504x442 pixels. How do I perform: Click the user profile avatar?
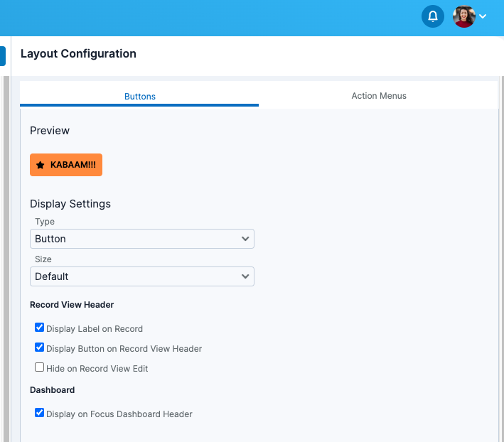coord(464,16)
